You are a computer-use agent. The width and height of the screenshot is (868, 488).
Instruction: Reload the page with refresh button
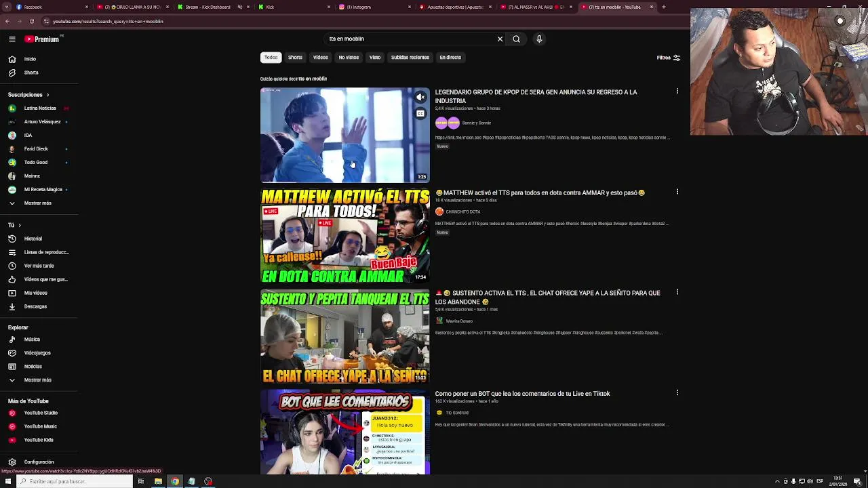tap(31, 21)
